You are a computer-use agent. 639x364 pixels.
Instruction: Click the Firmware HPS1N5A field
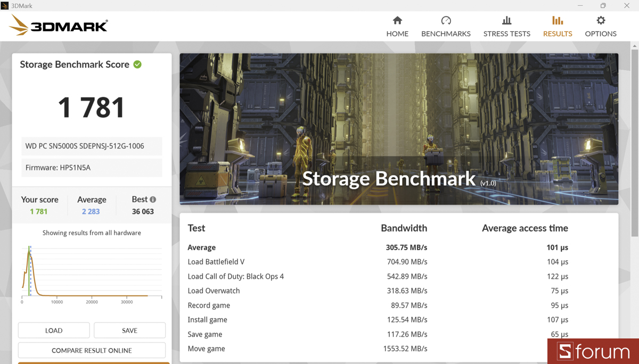coord(91,168)
